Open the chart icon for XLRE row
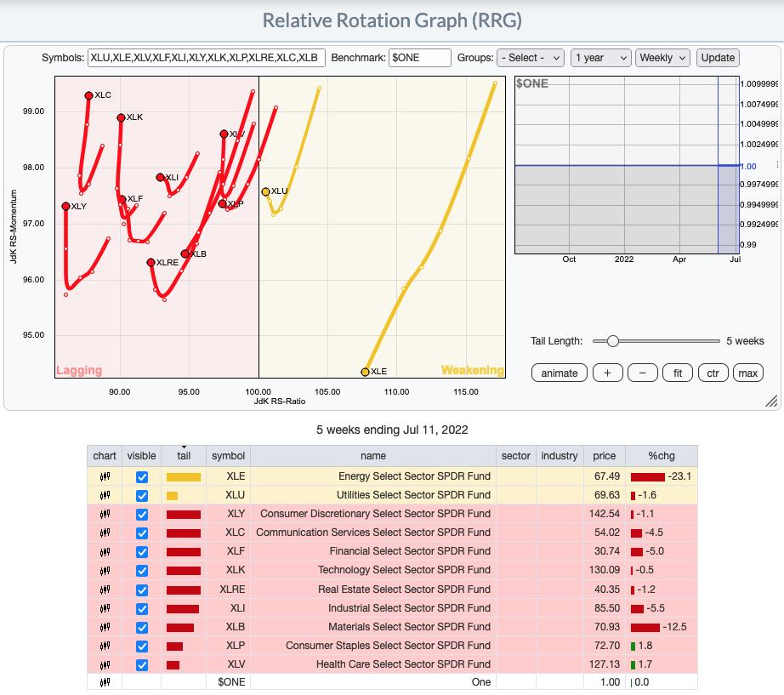Viewport: 784px width, 695px height. point(105,590)
